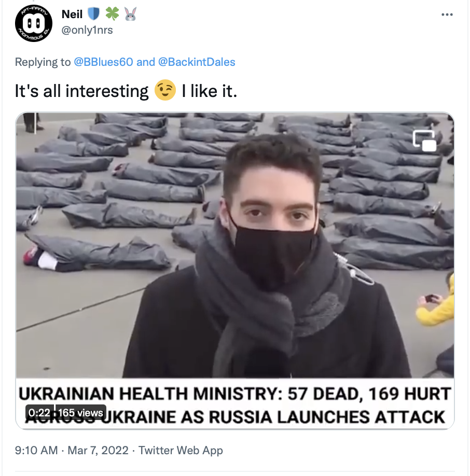Toggle picture-in-picture icon on the video
Screen dimensions: 470x476
[x=424, y=141]
